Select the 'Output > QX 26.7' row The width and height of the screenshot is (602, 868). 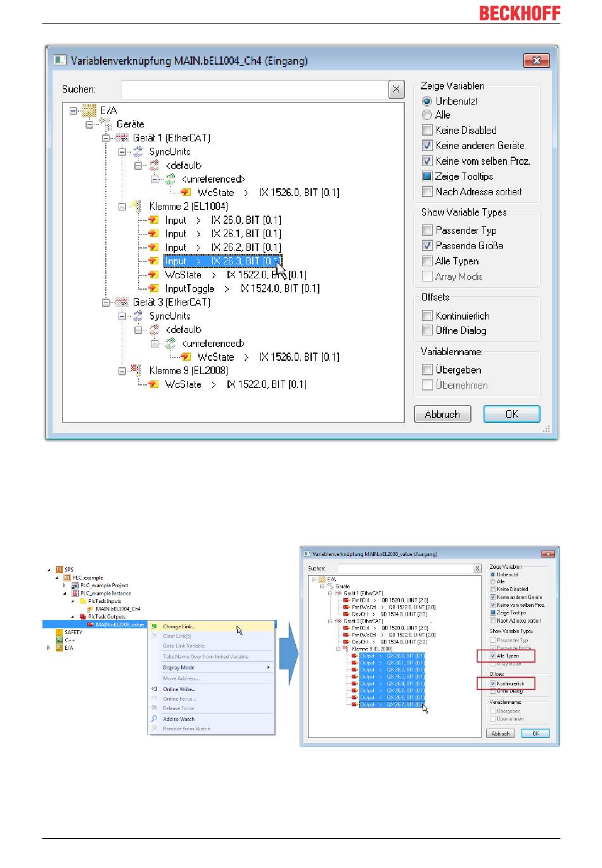[x=392, y=704]
